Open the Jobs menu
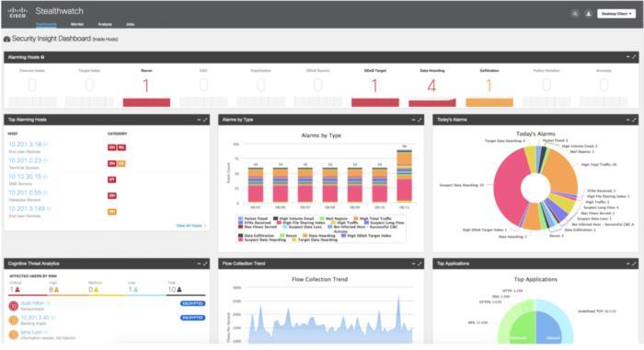This screenshot has height=350, width=644. (131, 24)
